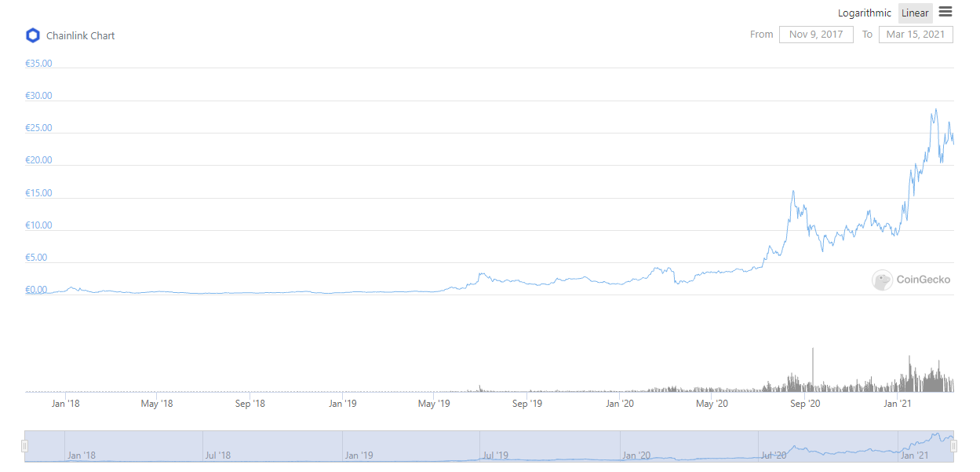Select the Linear scale button
Image resolution: width=980 pixels, height=472 pixels.
click(x=915, y=13)
